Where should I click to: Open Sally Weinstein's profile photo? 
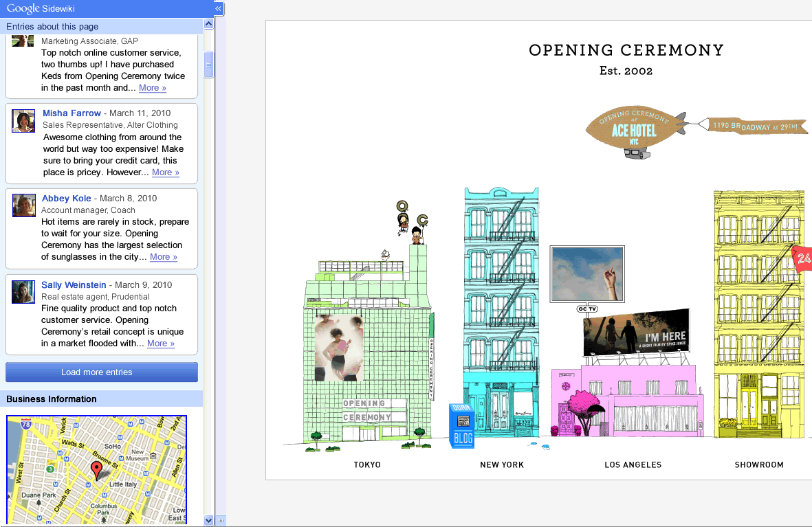(23, 292)
